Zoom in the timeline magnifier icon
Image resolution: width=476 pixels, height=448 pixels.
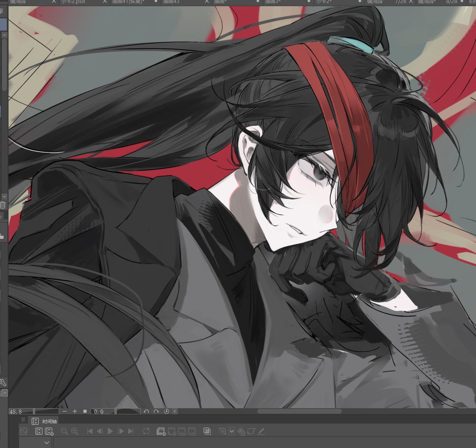(x=74, y=431)
